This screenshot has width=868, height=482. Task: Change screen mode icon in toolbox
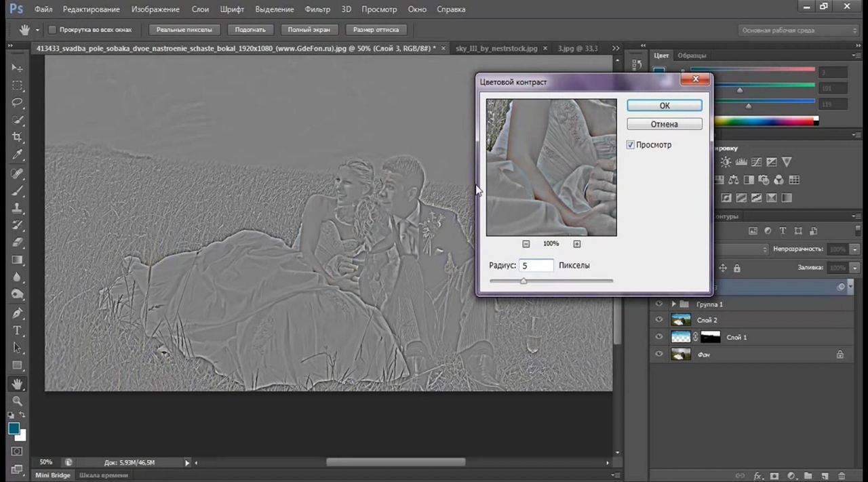(17, 468)
